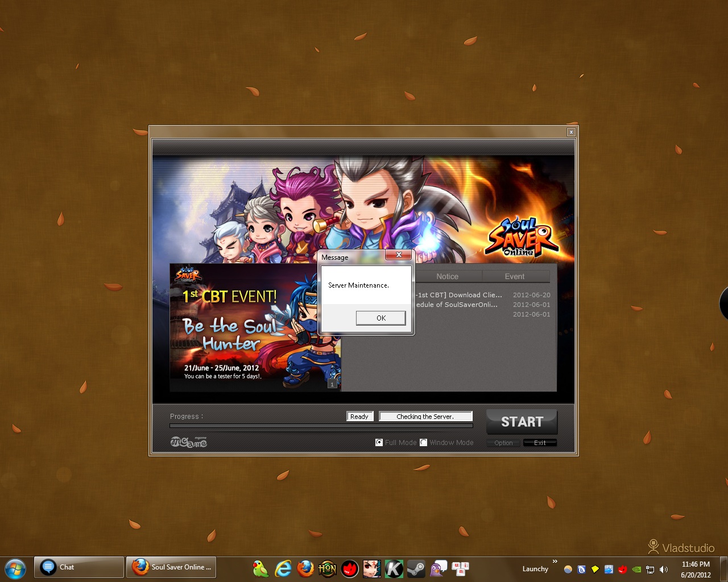The height and width of the screenshot is (582, 728).
Task: Launch Steam from the taskbar
Action: point(416,568)
